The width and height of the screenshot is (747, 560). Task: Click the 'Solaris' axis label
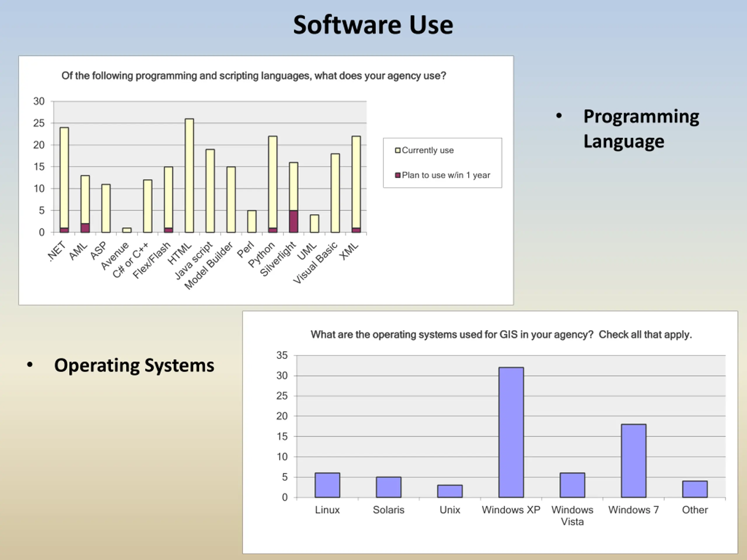(x=388, y=510)
